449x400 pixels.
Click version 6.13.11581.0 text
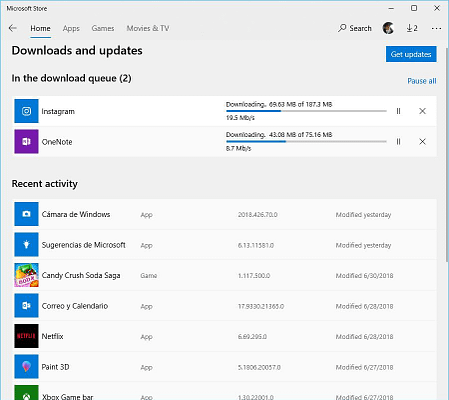click(256, 245)
